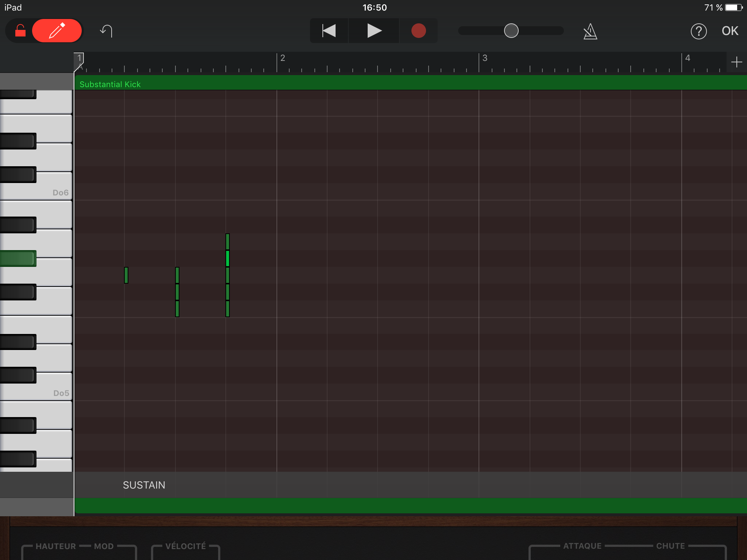
Task: Tap the SUSTAIN lane label
Action: (x=144, y=485)
